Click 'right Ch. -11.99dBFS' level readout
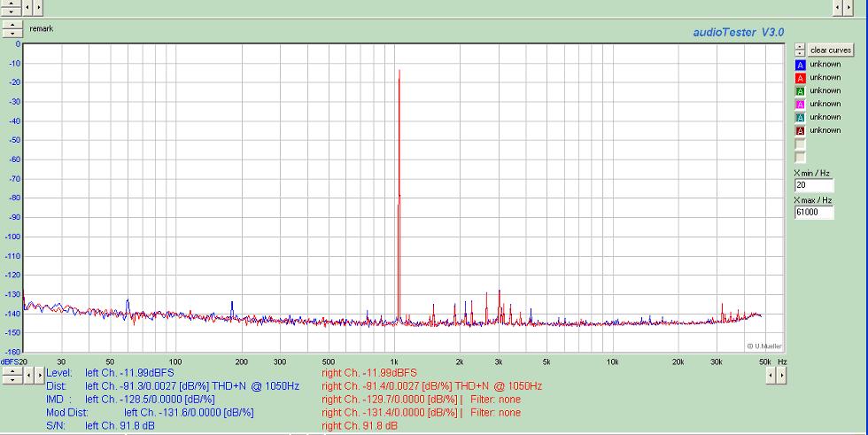This screenshot has width=868, height=435. [x=368, y=373]
